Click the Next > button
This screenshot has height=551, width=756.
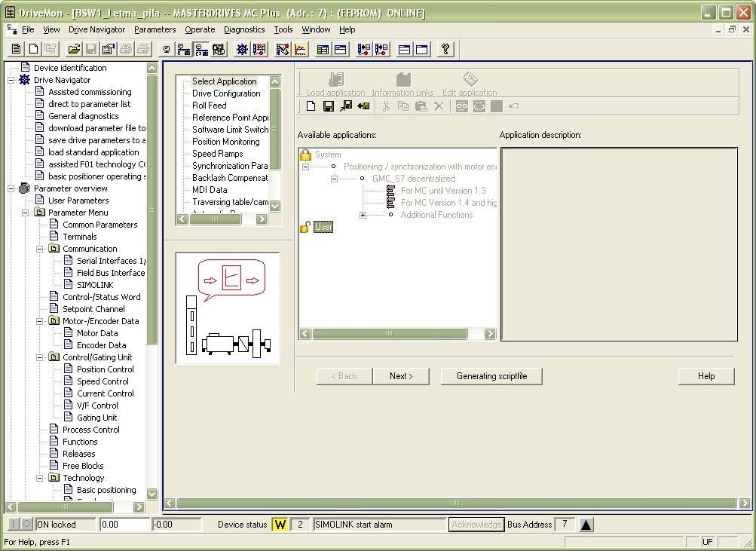[401, 376]
